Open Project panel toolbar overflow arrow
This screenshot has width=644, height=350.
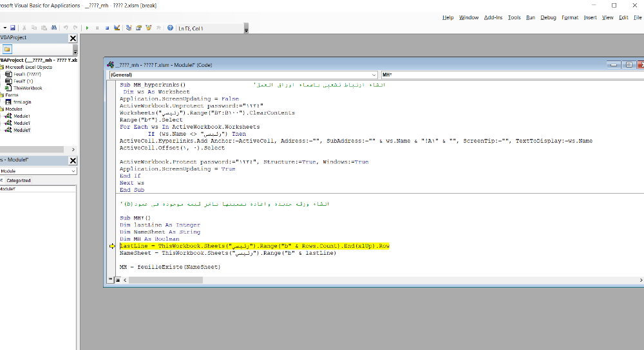[x=75, y=50]
